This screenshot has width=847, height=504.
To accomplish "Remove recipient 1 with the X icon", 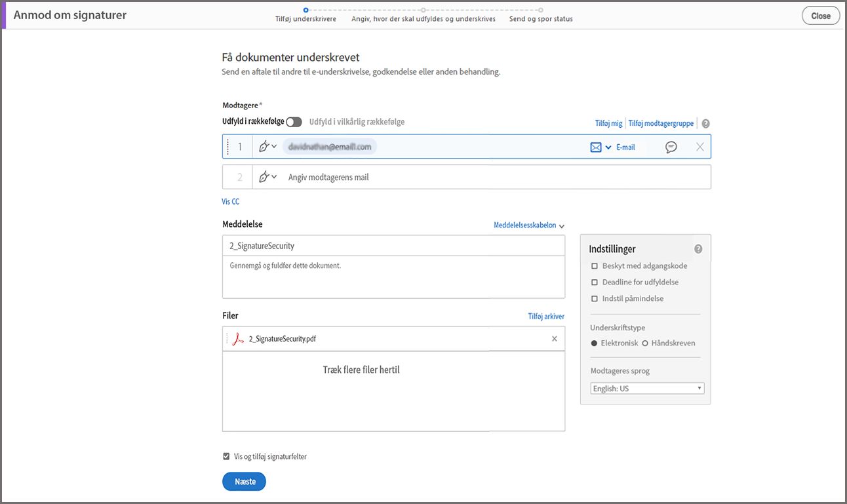I will click(700, 147).
